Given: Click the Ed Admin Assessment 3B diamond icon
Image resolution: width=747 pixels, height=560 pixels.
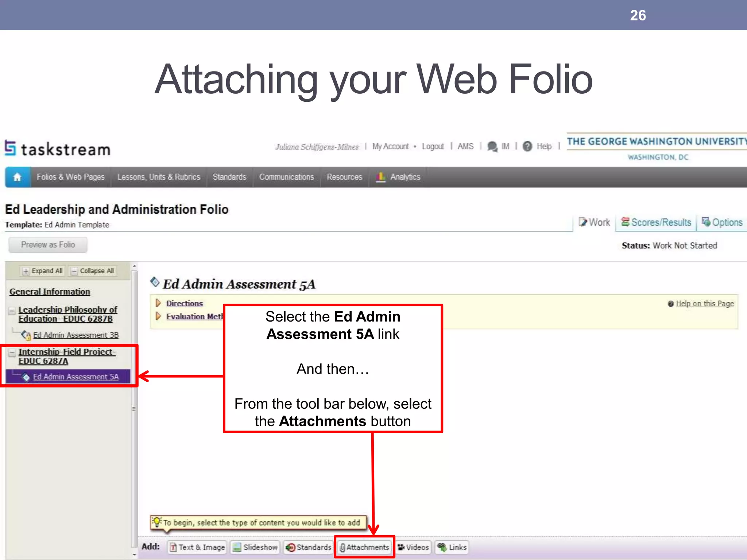Looking at the screenshot, I should tap(26, 335).
